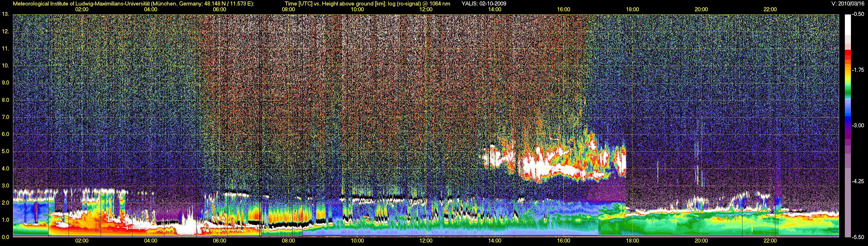Click the 5.0 height axis label
This screenshot has width=868, height=246.
click(x=5, y=151)
